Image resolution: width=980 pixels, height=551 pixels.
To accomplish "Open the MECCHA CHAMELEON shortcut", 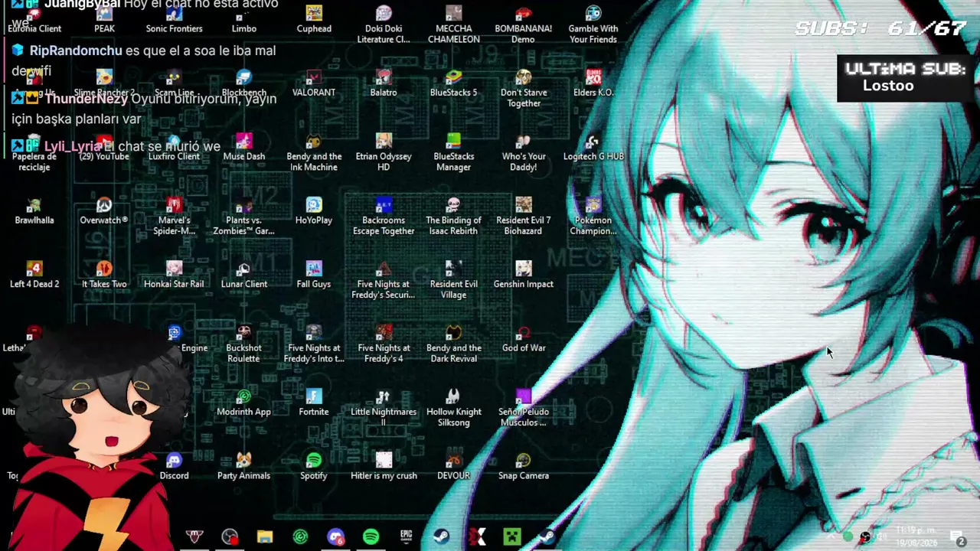I will point(454,24).
